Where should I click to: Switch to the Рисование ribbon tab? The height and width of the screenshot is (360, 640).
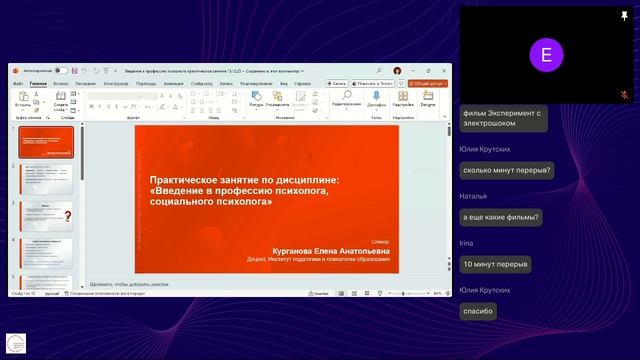pyautogui.click(x=85, y=83)
